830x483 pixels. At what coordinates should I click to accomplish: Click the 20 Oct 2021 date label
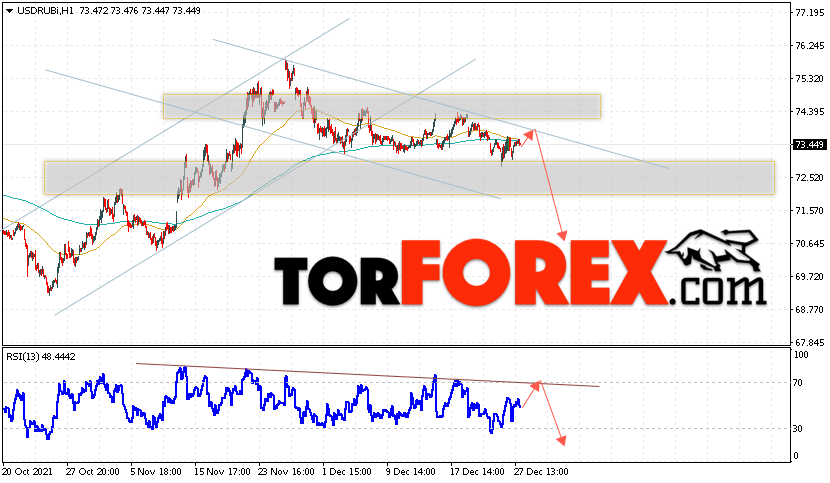pos(29,471)
